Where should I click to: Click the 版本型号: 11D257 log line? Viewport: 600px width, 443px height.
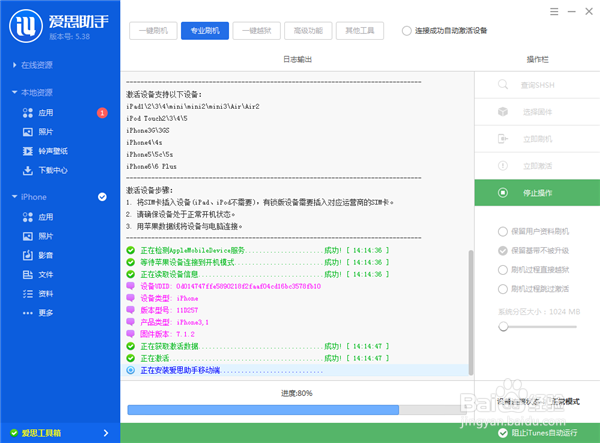[169, 310]
